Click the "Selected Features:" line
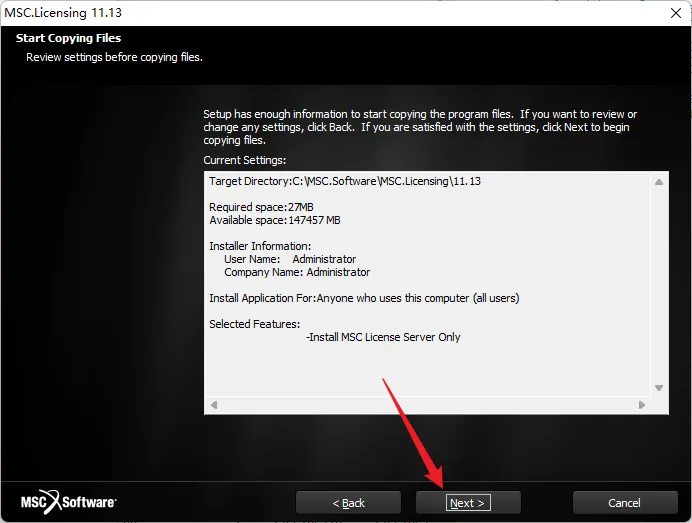Image resolution: width=692 pixels, height=523 pixels. [x=254, y=324]
